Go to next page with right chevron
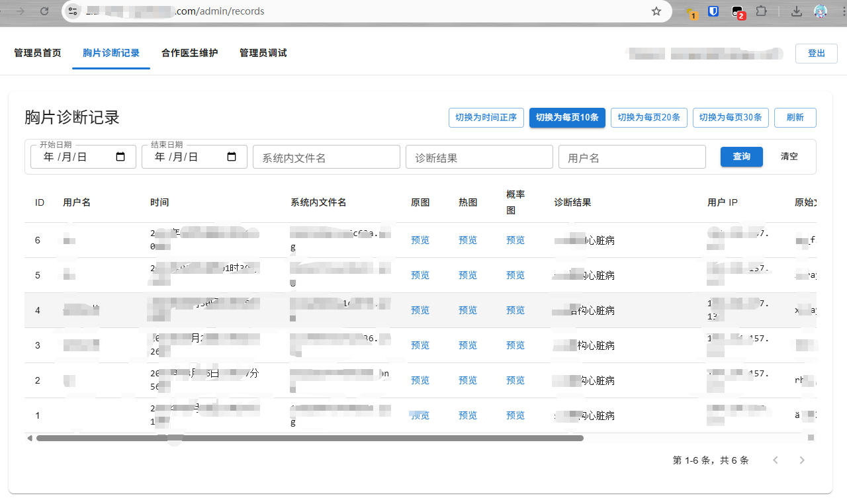 tap(802, 460)
